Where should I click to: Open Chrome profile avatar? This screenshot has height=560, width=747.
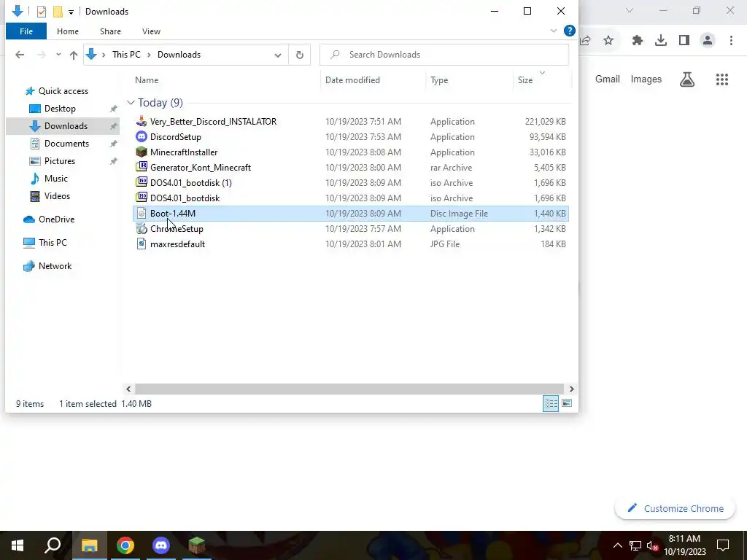pyautogui.click(x=708, y=41)
